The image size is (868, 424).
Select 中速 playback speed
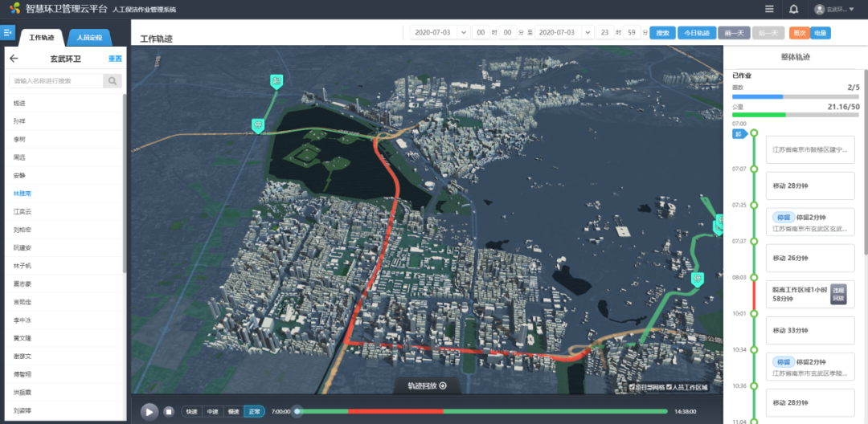(x=212, y=412)
